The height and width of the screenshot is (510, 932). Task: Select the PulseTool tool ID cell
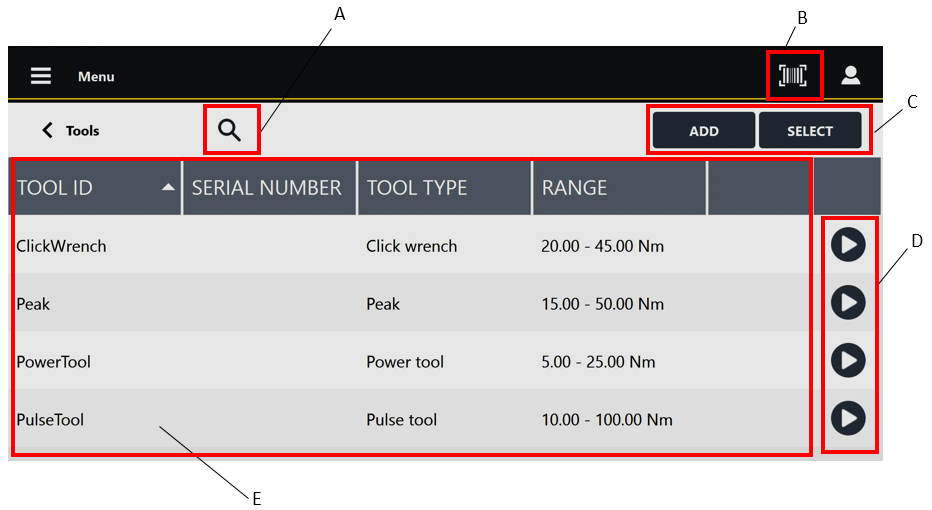click(x=50, y=420)
